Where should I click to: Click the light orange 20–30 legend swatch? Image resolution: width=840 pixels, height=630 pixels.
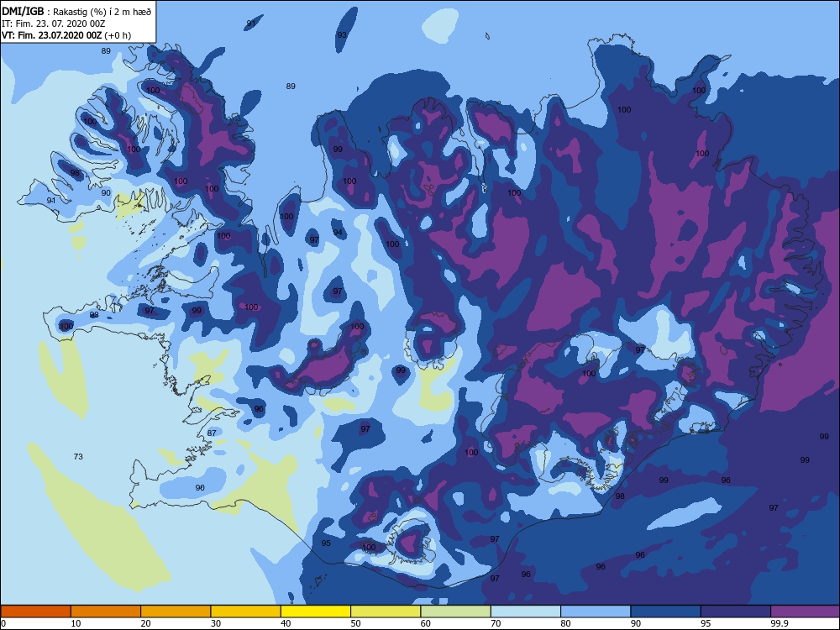176,612
